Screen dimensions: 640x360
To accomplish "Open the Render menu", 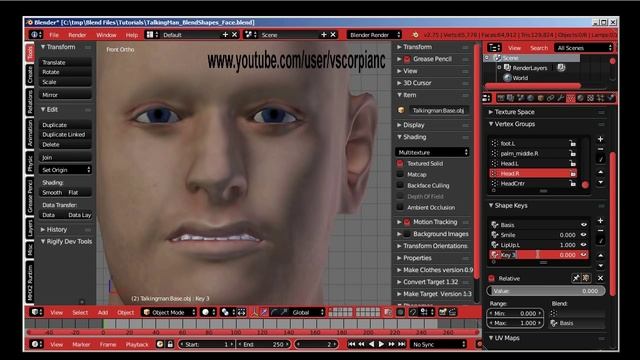I will pos(77,35).
